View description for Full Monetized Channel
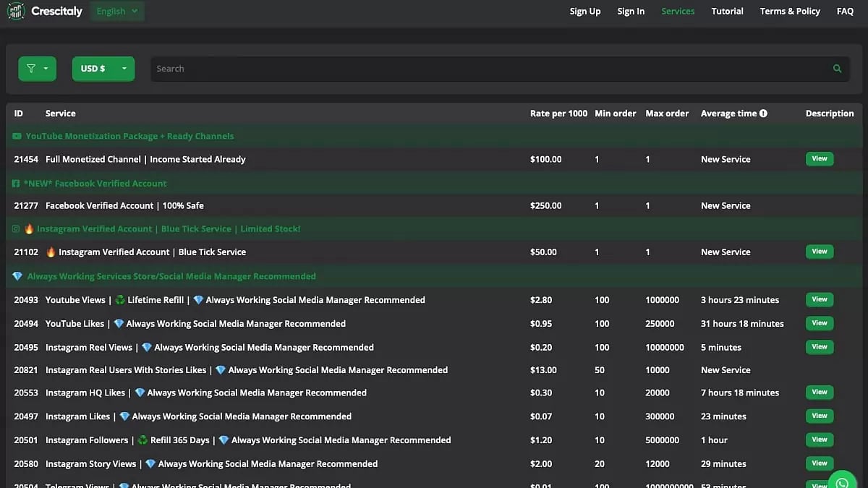This screenshot has width=868, height=488. (819, 159)
